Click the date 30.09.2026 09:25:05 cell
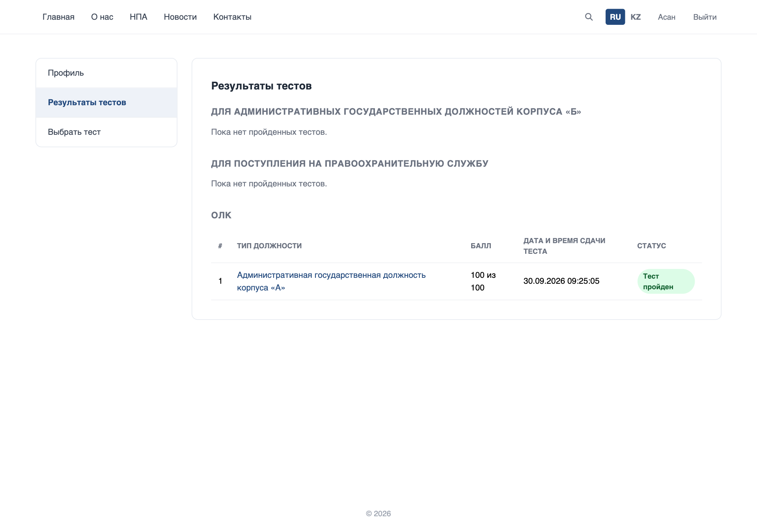This screenshot has width=757, height=532. pyautogui.click(x=561, y=281)
